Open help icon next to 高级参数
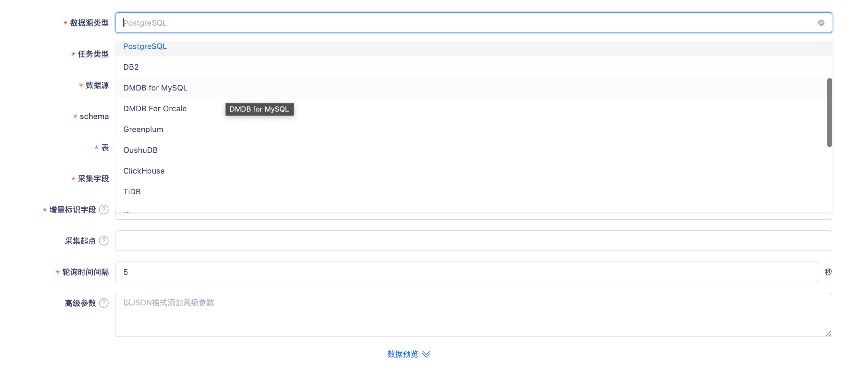 click(104, 303)
